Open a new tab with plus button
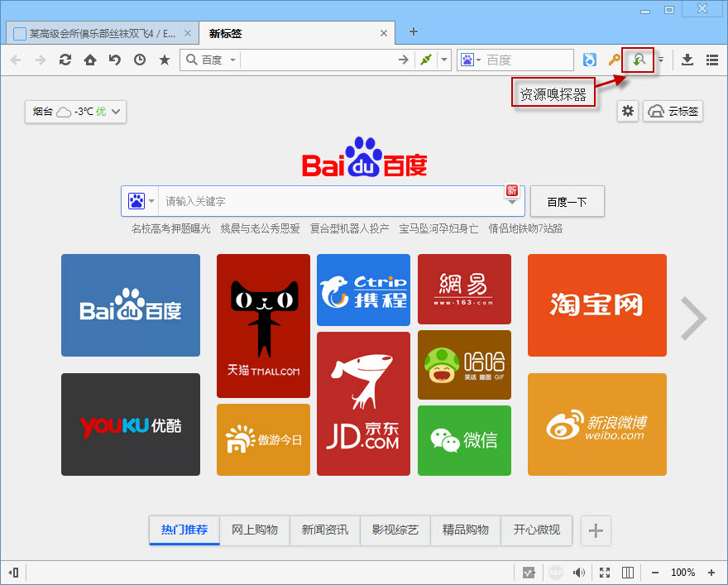The width and height of the screenshot is (728, 585). [x=413, y=31]
